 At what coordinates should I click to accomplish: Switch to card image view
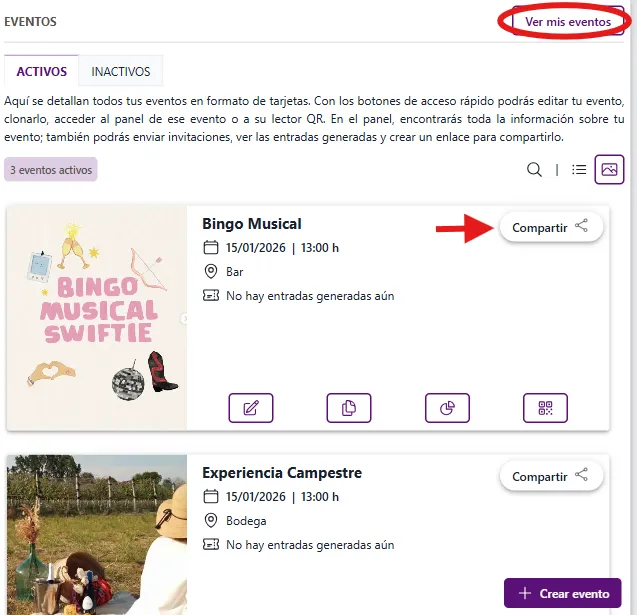pos(609,169)
